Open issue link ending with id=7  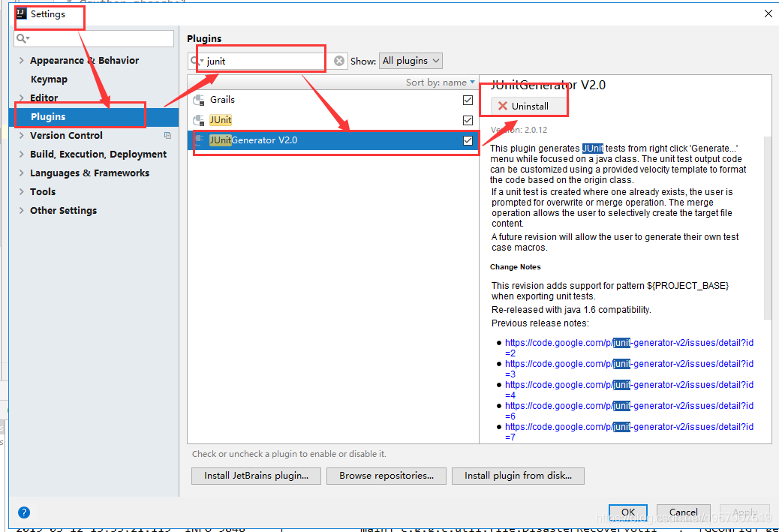point(629,431)
